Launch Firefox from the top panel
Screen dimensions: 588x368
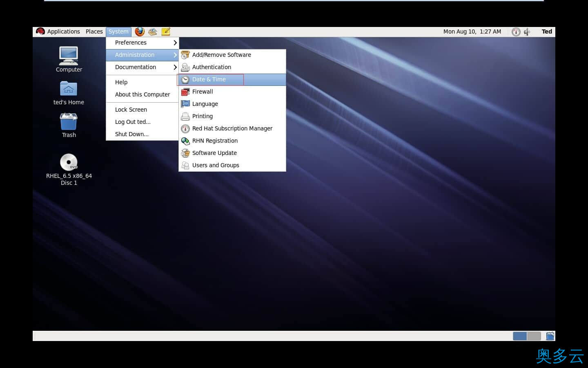tap(140, 31)
